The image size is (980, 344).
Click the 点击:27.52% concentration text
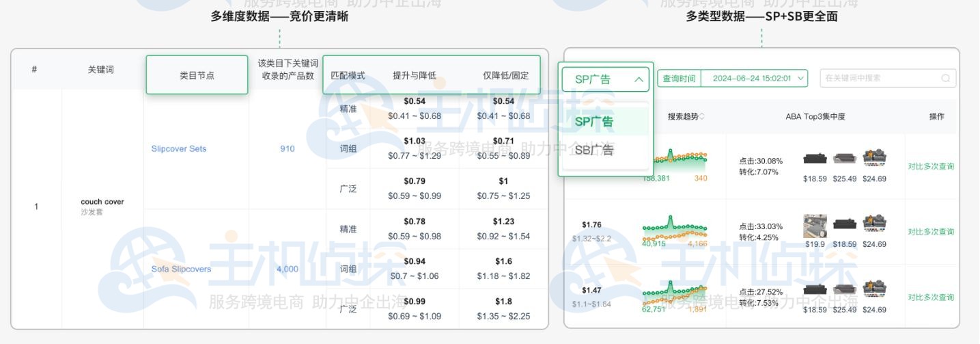[x=761, y=292]
